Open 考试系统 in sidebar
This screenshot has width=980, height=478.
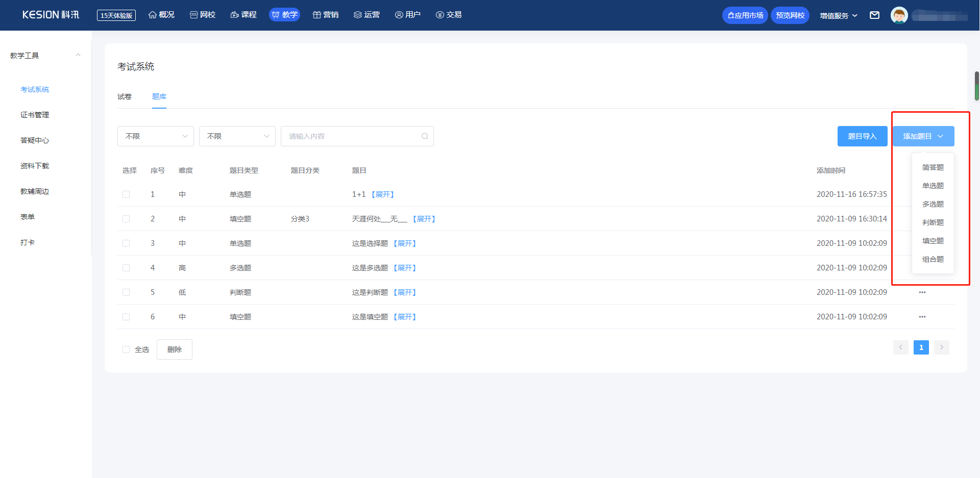[x=35, y=89]
